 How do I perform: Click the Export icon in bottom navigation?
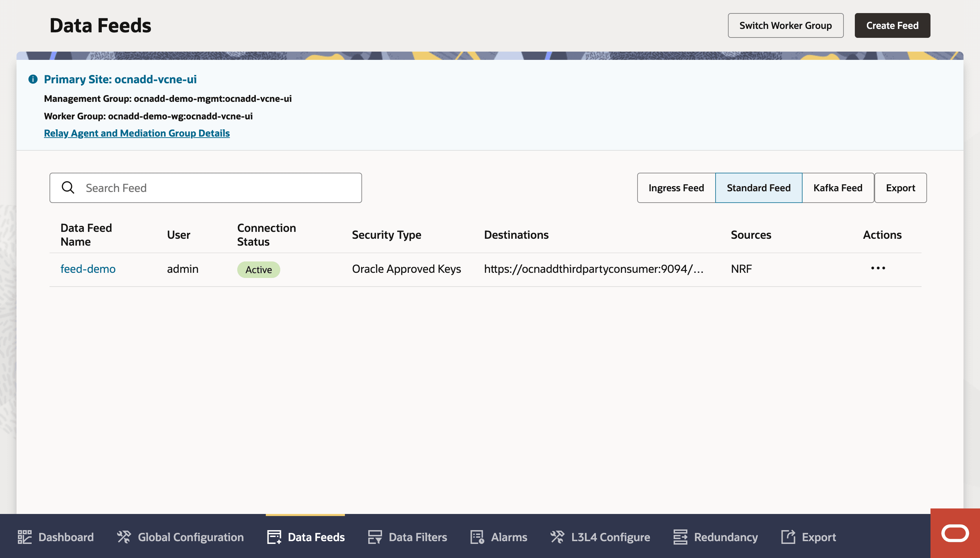pyautogui.click(x=788, y=537)
